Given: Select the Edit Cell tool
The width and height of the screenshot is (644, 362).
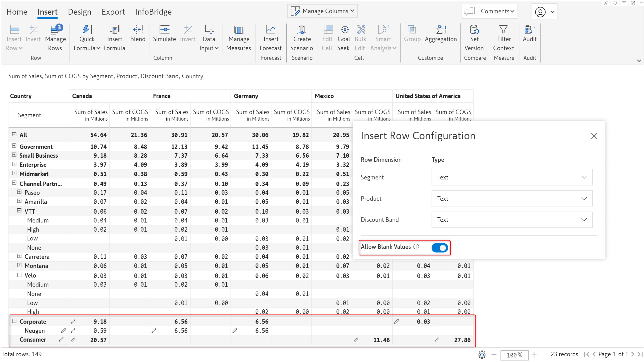Looking at the screenshot, I should tap(327, 38).
